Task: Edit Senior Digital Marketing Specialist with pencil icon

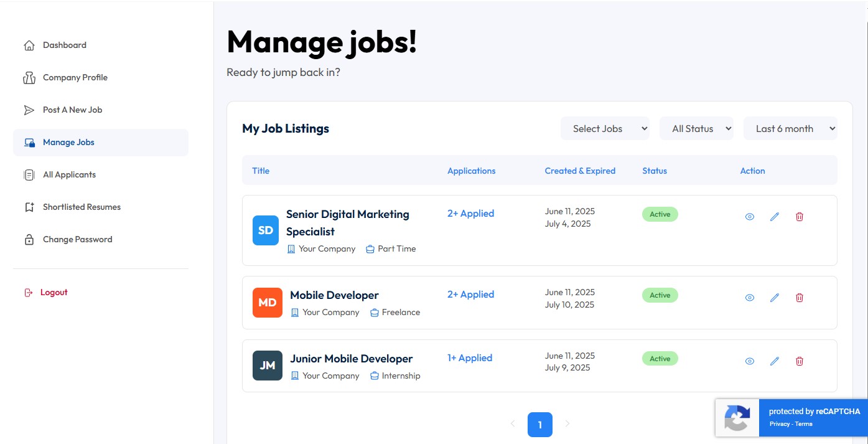Action: click(x=775, y=217)
